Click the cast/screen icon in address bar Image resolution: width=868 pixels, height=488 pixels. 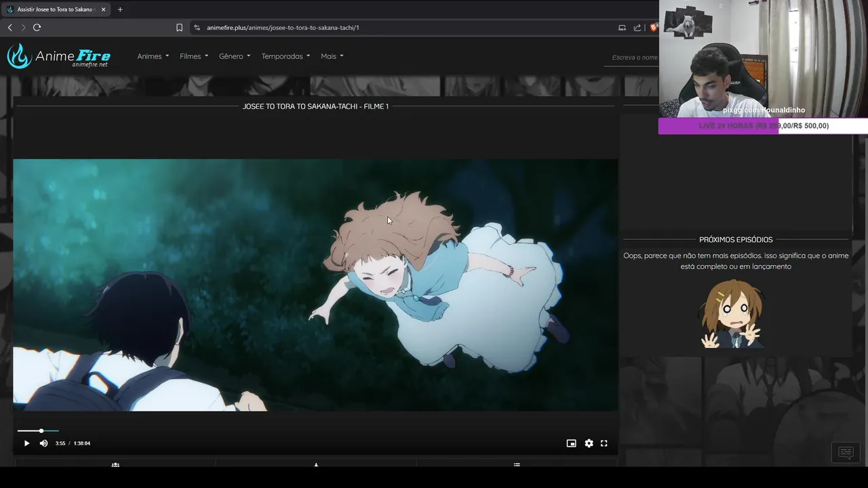coord(622,28)
